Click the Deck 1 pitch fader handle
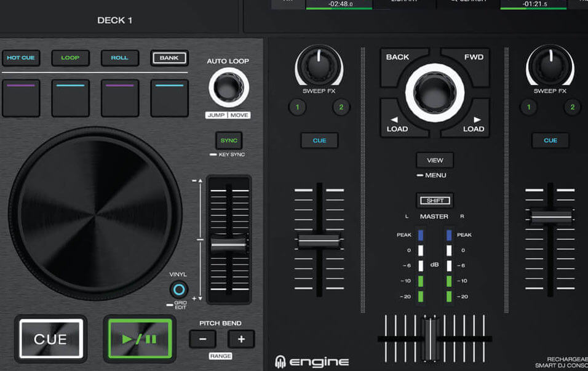 tap(228, 245)
